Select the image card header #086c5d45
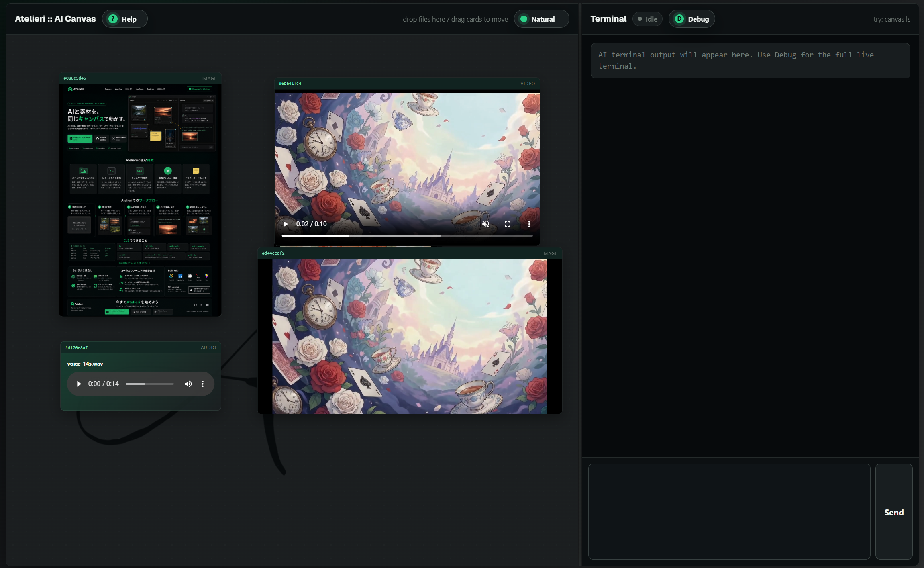Image resolution: width=924 pixels, height=568 pixels. point(140,78)
